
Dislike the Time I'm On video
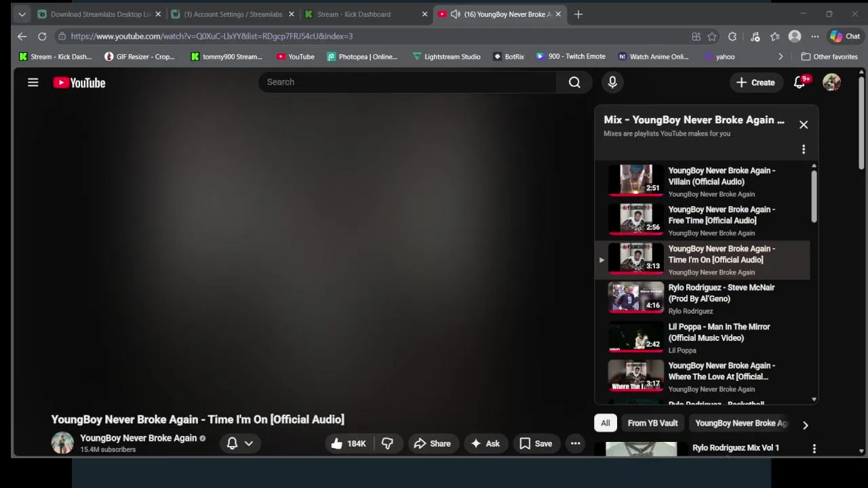pyautogui.click(x=387, y=443)
